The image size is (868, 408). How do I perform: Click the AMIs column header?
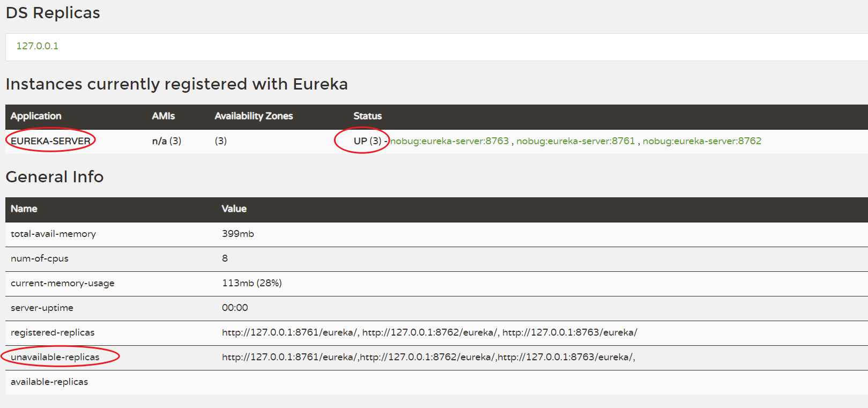[163, 116]
